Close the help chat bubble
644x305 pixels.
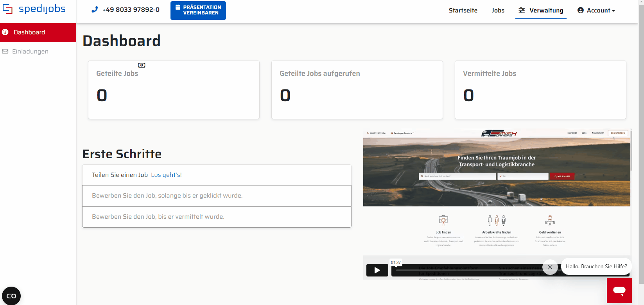[550, 267]
